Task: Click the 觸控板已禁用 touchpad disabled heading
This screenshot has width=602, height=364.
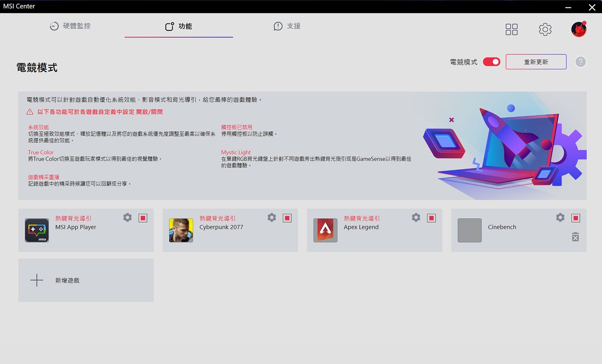Action: coord(237,127)
